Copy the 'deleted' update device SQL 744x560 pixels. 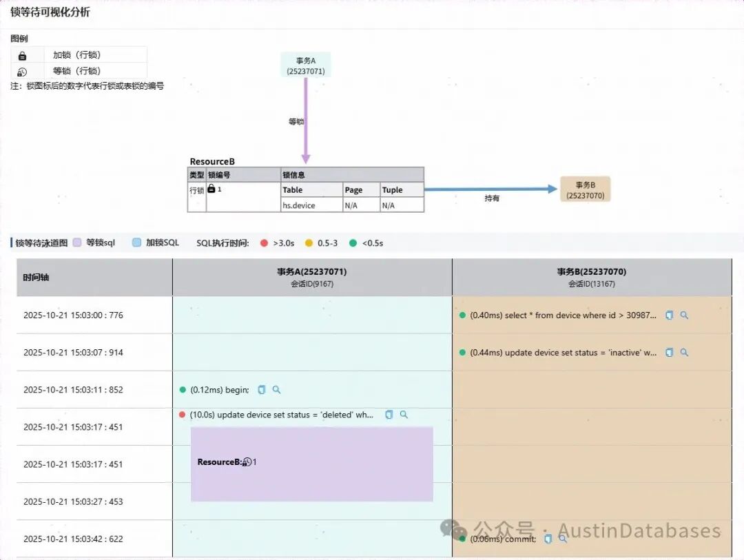point(389,414)
